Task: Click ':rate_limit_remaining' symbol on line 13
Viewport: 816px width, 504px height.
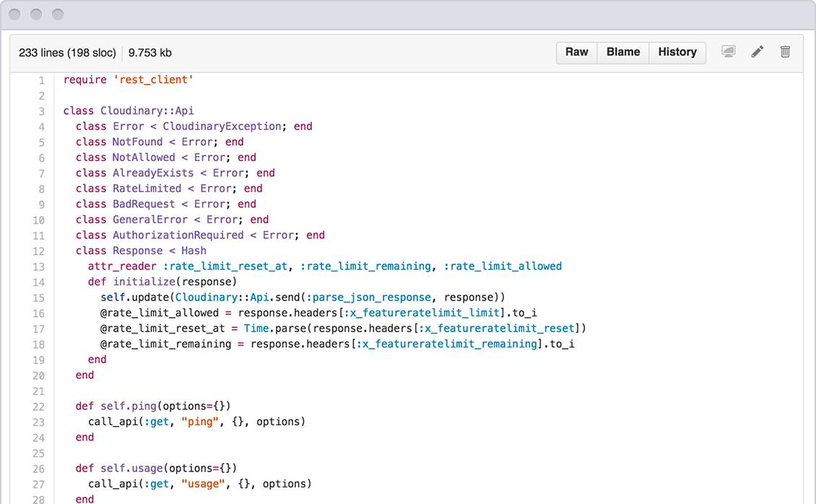Action: click(366, 266)
